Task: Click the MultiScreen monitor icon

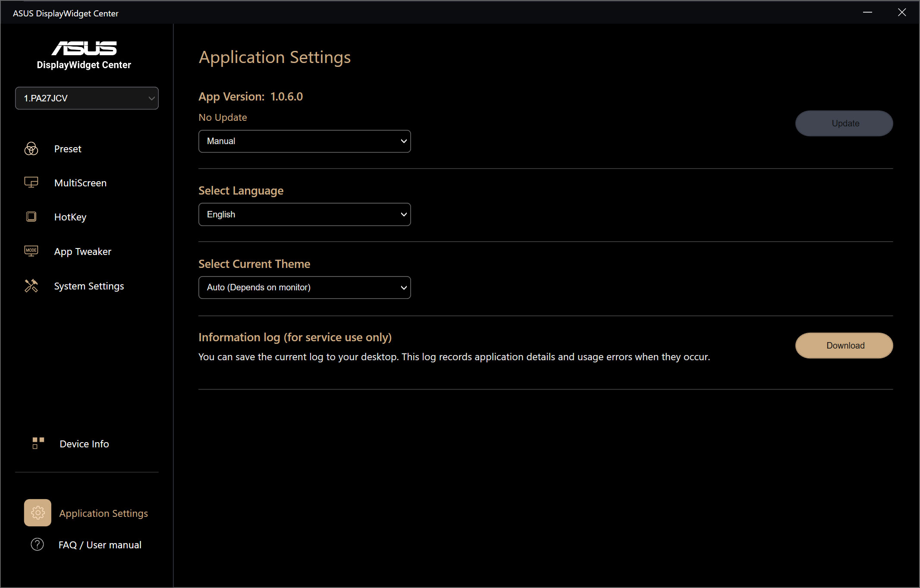Action: [x=31, y=182]
